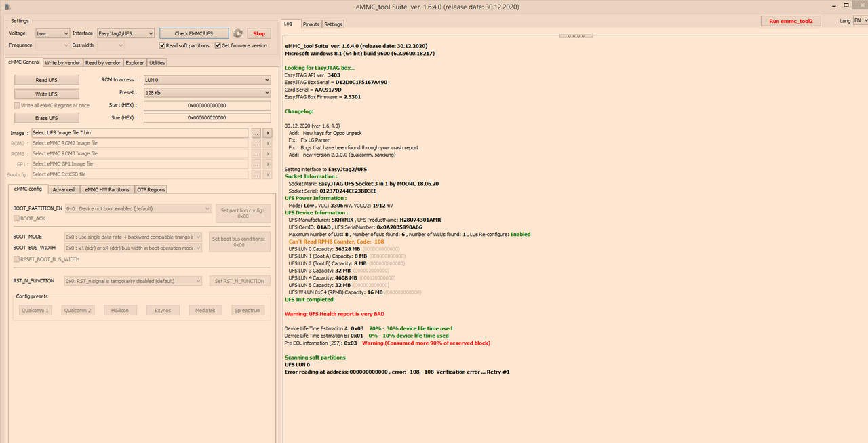Apply the Qualcomm 1 config preset
868x443 pixels.
(35, 310)
